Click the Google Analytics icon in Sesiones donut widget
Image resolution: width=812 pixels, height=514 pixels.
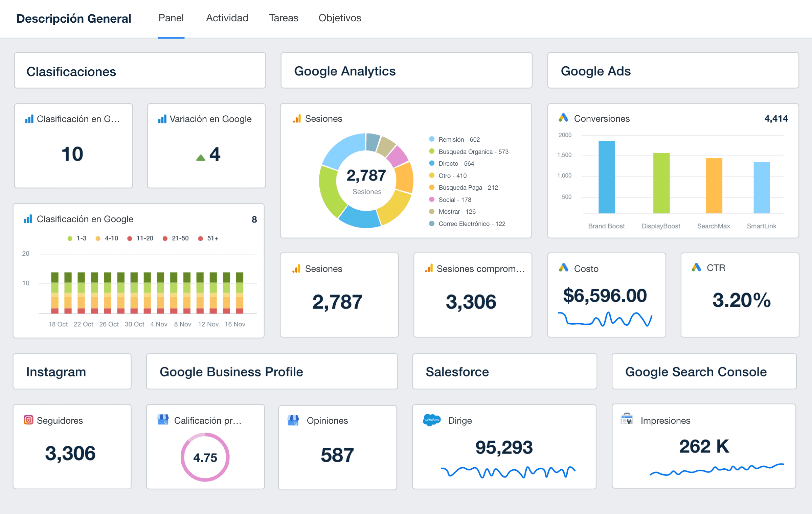coord(297,118)
